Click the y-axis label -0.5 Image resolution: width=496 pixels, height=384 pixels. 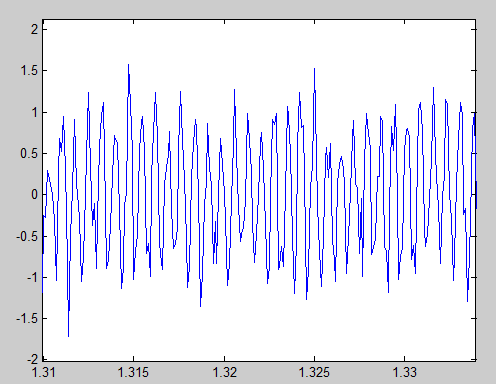[27, 236]
